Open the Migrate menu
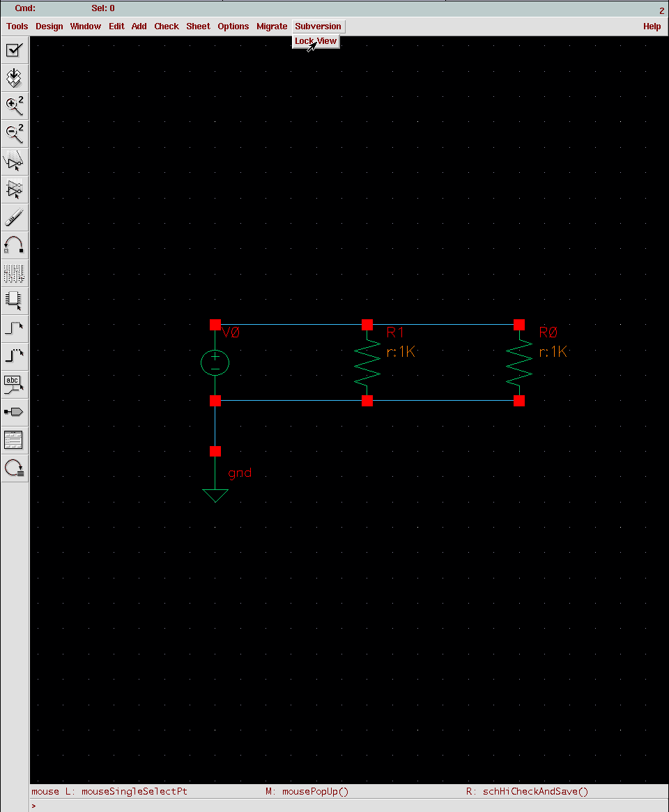 pyautogui.click(x=272, y=26)
